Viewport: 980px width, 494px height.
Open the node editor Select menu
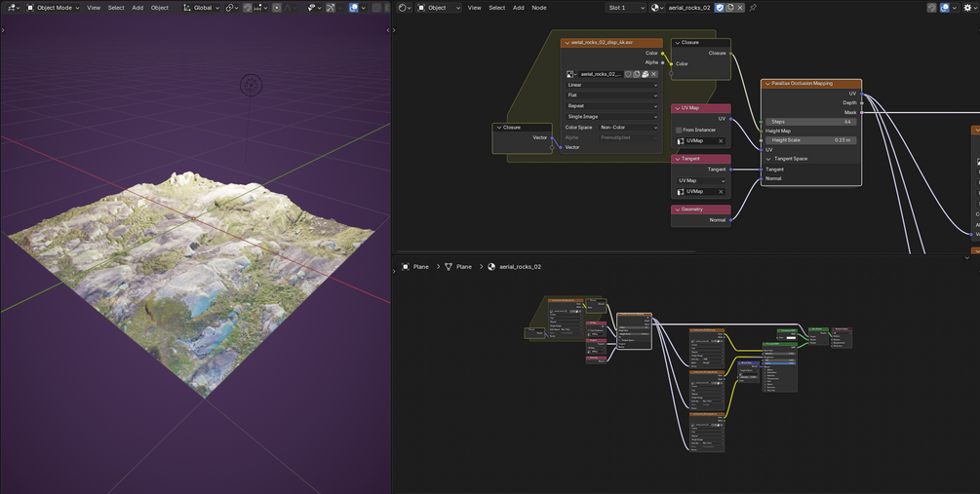tap(497, 8)
